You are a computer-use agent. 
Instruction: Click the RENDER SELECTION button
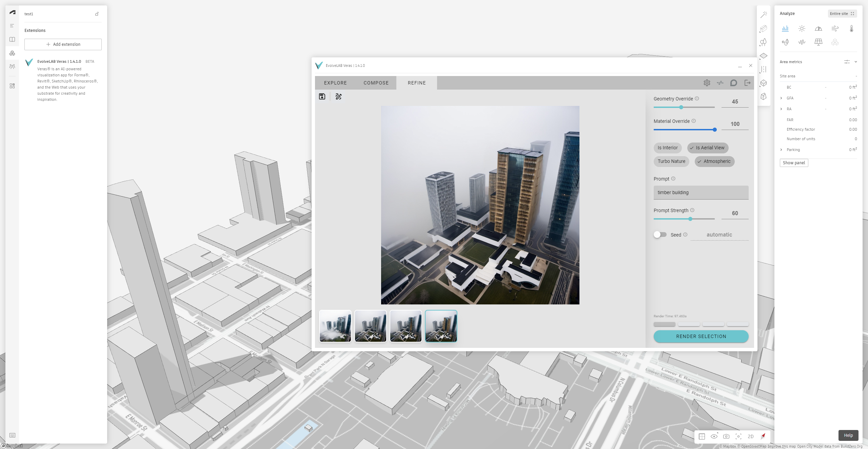pyautogui.click(x=701, y=336)
